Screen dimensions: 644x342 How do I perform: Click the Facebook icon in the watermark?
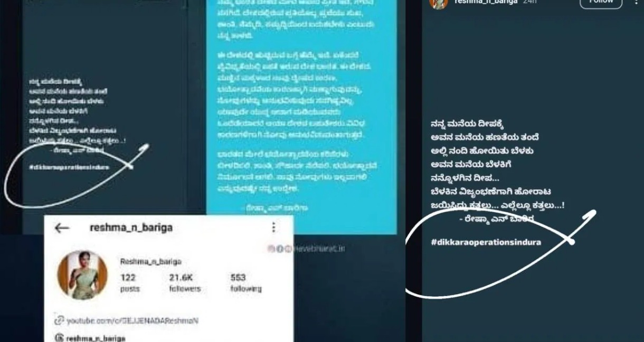pos(280,248)
